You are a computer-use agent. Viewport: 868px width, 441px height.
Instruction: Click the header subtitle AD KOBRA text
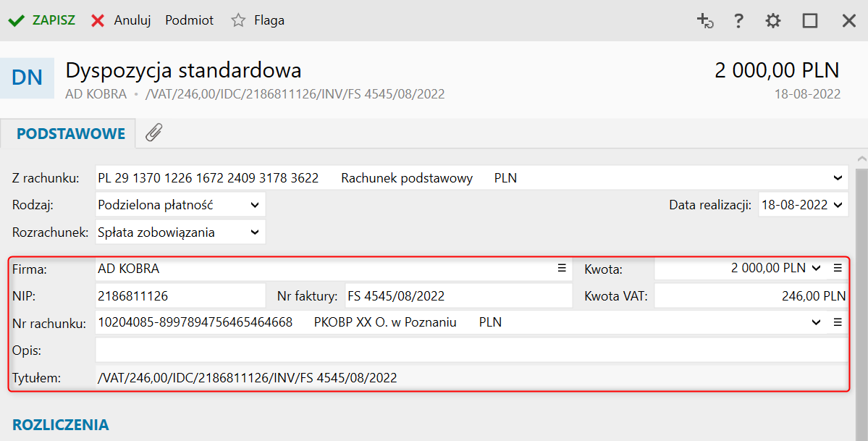[96, 94]
